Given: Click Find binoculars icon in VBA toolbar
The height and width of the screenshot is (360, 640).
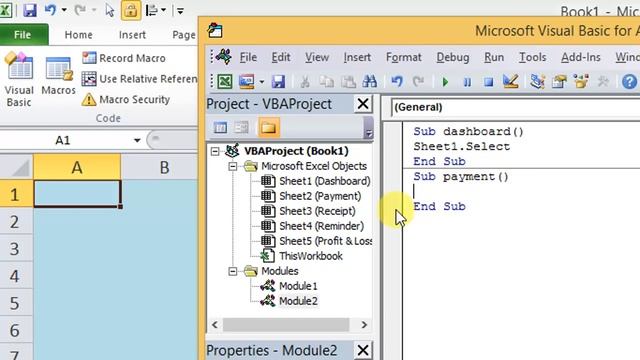Looking at the screenshot, I should [369, 82].
